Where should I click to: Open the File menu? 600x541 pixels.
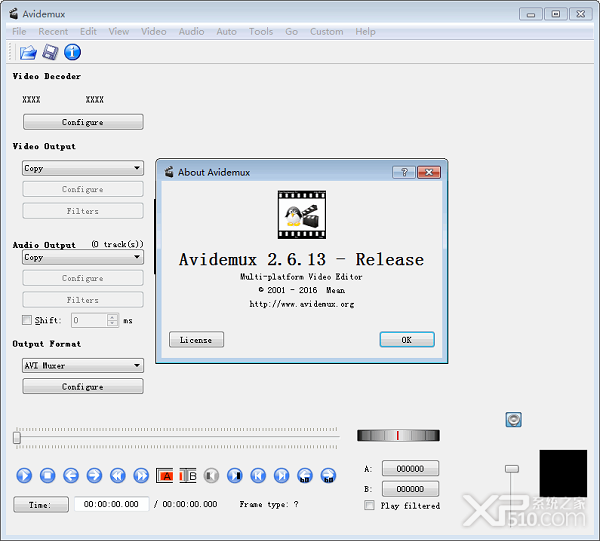click(19, 32)
